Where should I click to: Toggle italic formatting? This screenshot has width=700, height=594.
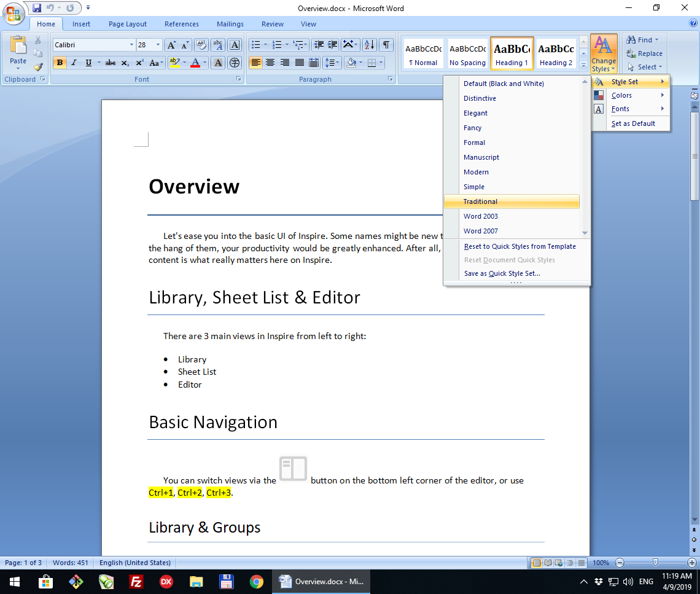click(74, 63)
